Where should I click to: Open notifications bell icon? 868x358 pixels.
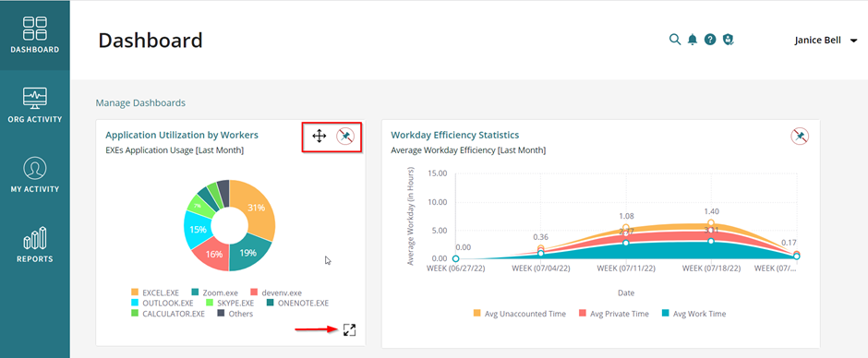(692, 40)
